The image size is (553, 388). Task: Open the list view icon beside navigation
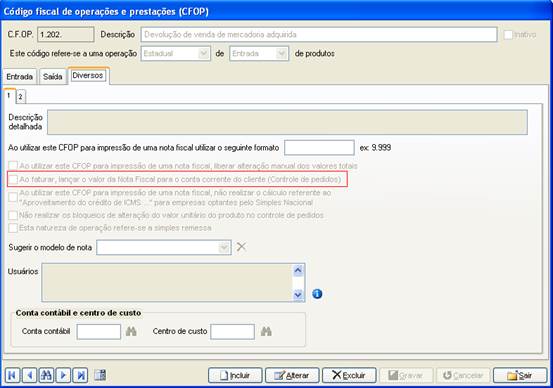coord(100,375)
